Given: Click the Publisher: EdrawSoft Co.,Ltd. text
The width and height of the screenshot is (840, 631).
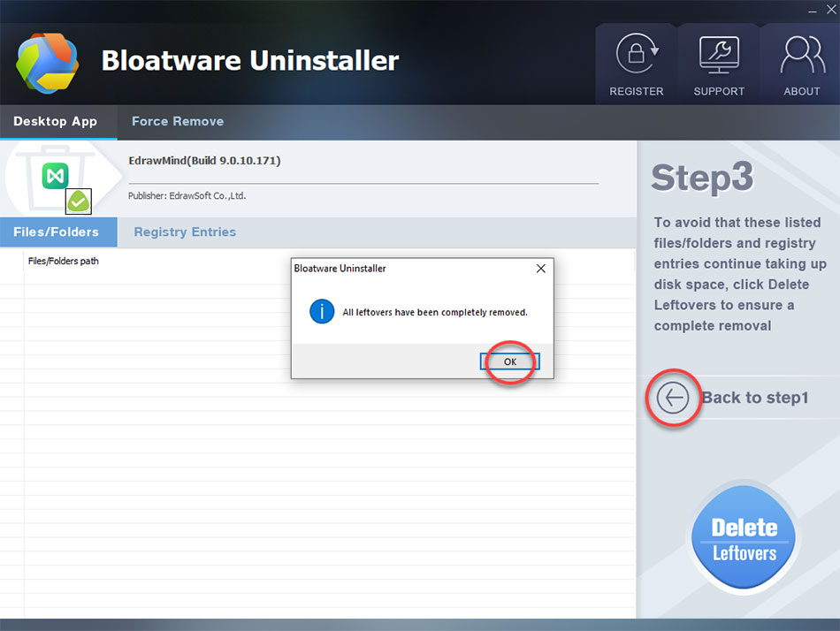Looking at the screenshot, I should pos(187,196).
